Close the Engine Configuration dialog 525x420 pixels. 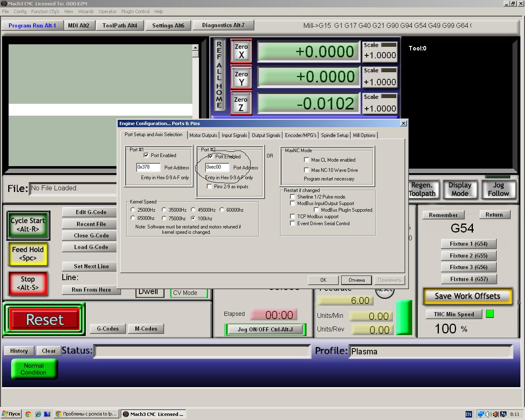point(404,123)
